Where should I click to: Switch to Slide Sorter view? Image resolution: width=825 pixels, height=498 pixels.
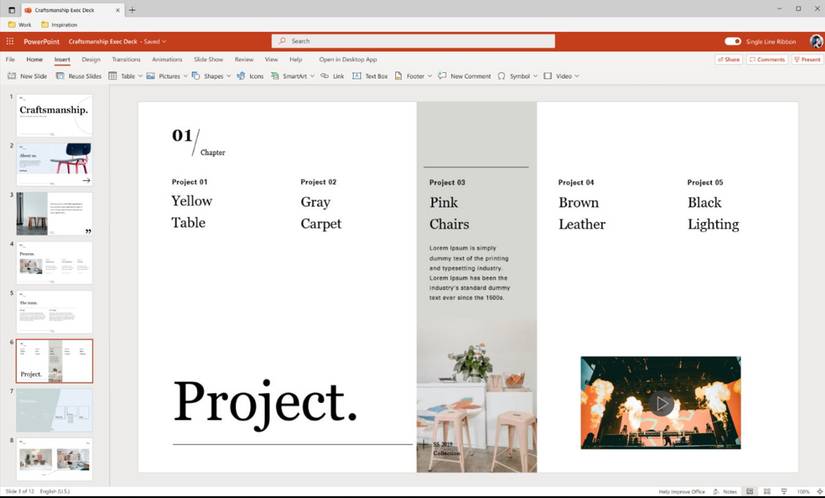pos(767,491)
